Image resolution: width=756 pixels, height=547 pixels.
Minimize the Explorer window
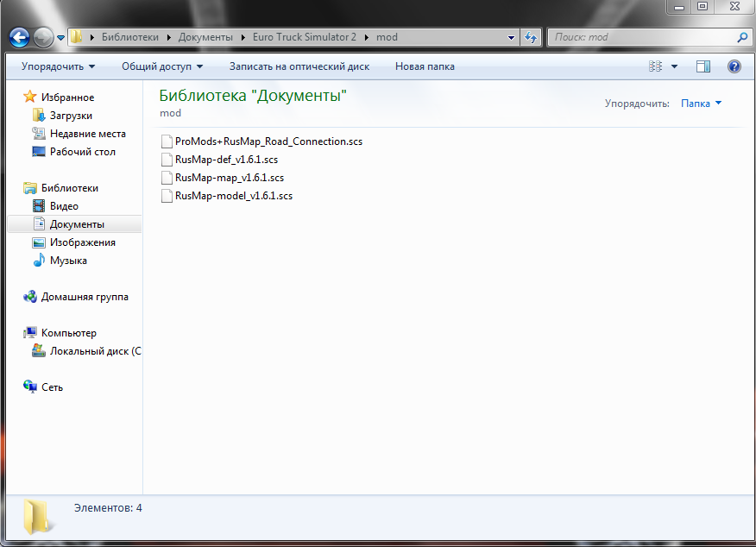point(679,7)
